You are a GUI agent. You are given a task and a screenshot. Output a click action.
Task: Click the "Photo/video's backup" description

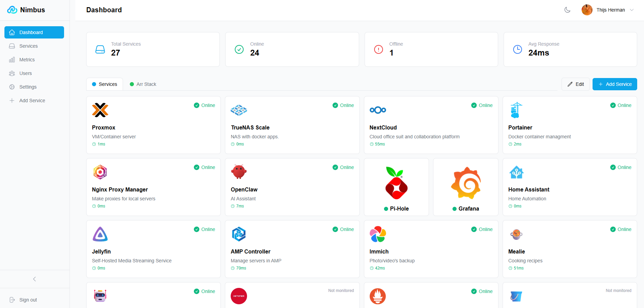(x=392, y=261)
